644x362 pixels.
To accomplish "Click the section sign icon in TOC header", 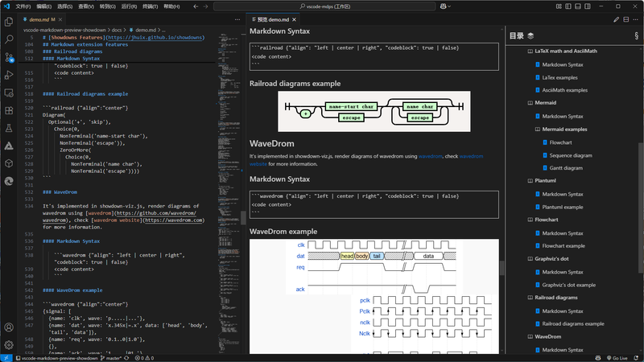I will pos(636,35).
